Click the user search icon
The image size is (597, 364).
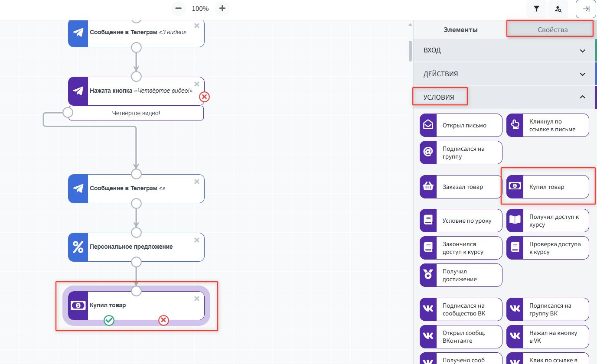(x=558, y=9)
